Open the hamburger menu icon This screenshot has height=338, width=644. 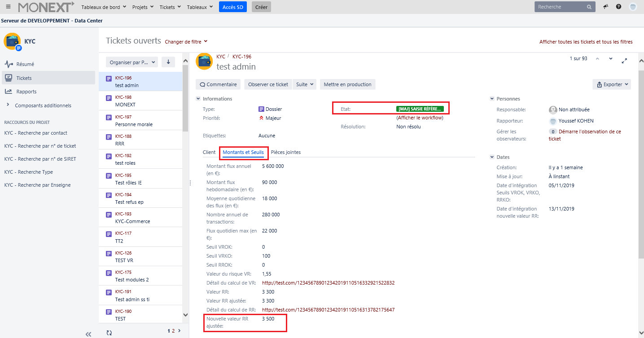[x=8, y=7]
